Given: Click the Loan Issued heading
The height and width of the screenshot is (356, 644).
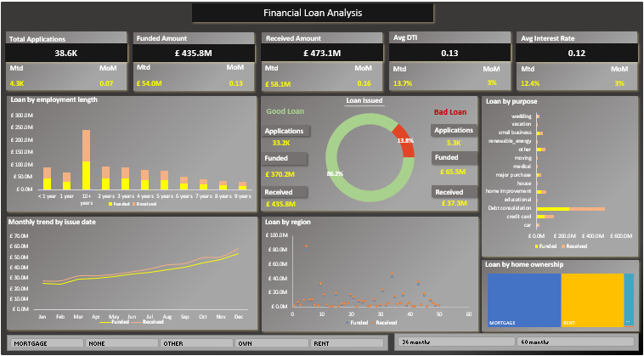Looking at the screenshot, I should click(x=364, y=100).
